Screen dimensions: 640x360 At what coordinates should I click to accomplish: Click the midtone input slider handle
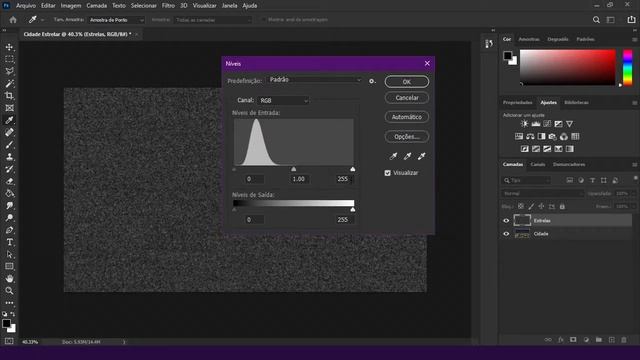click(293, 169)
